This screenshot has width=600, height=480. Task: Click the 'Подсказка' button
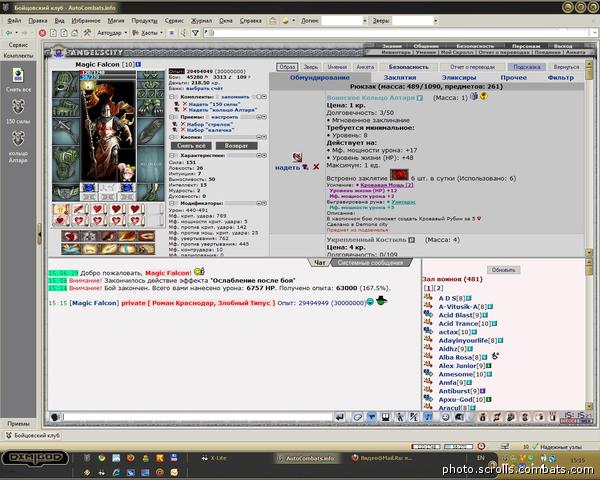[x=527, y=67]
